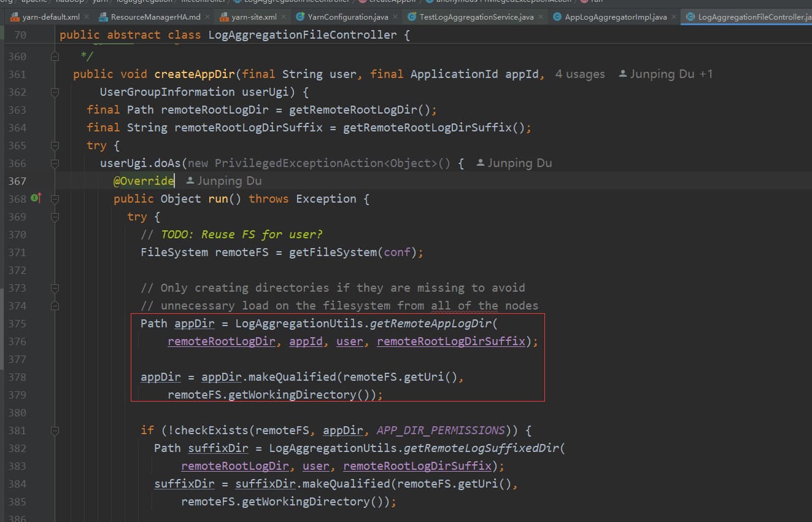Click the YarnConfiguration.java class icon
Viewport: 812px width, 522px height.
[300, 17]
